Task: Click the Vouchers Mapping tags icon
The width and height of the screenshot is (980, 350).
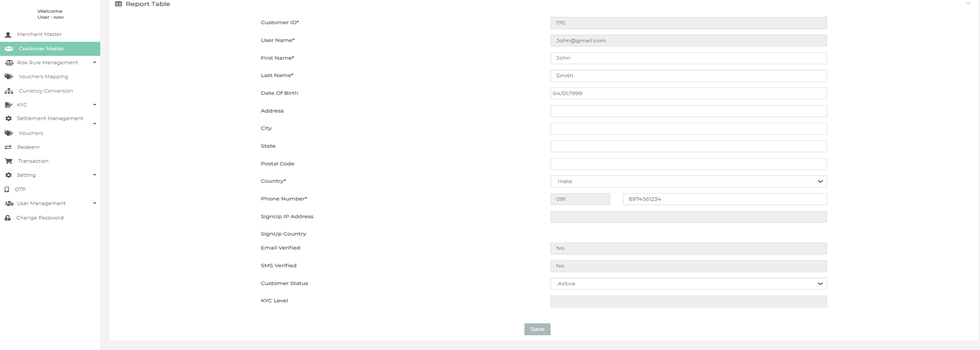Action: pyautogui.click(x=9, y=77)
